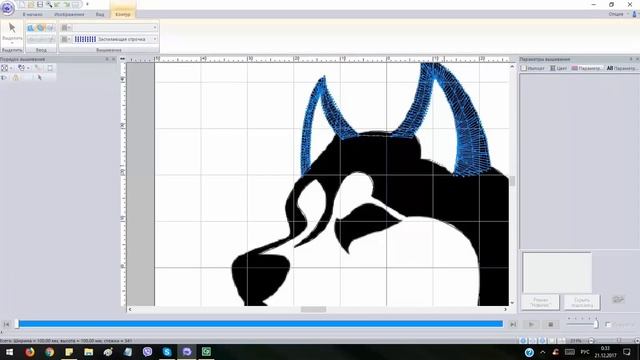Jump to end of stitch simulation
640x360 pixels.
[x=513, y=324]
